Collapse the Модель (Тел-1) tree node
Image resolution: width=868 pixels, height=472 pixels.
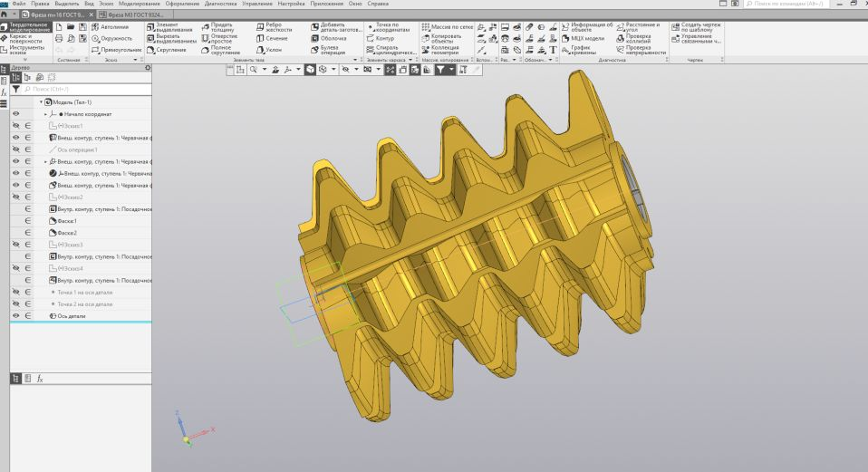click(x=41, y=101)
